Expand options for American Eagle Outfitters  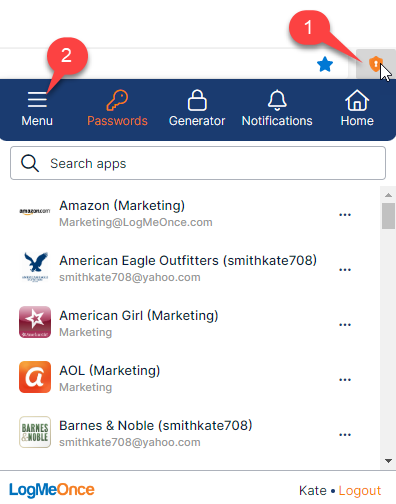[x=345, y=270]
